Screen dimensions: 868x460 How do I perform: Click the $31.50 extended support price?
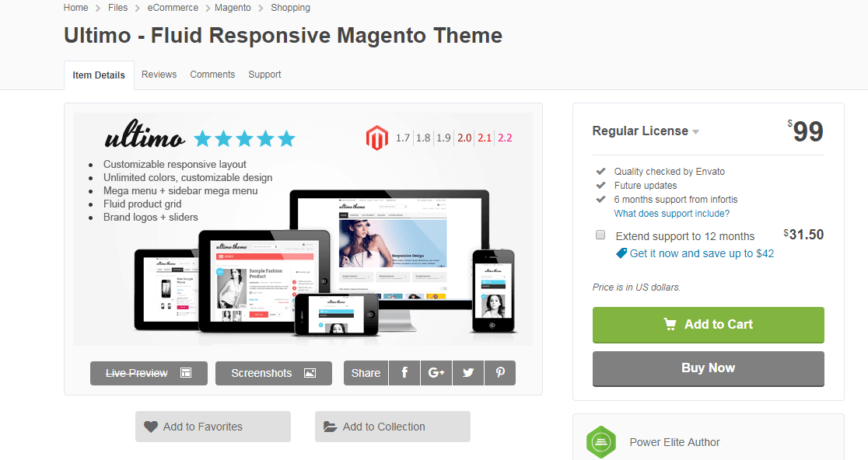pyautogui.click(x=803, y=235)
